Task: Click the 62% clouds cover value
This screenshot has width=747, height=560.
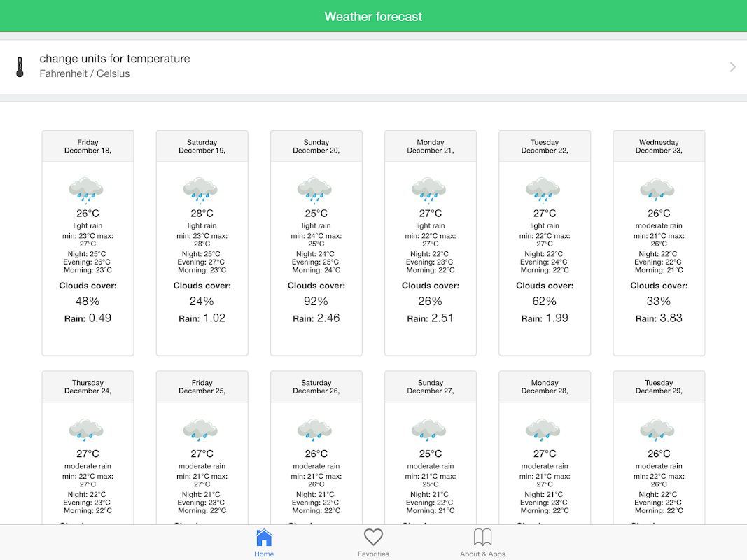Action: pyautogui.click(x=545, y=302)
